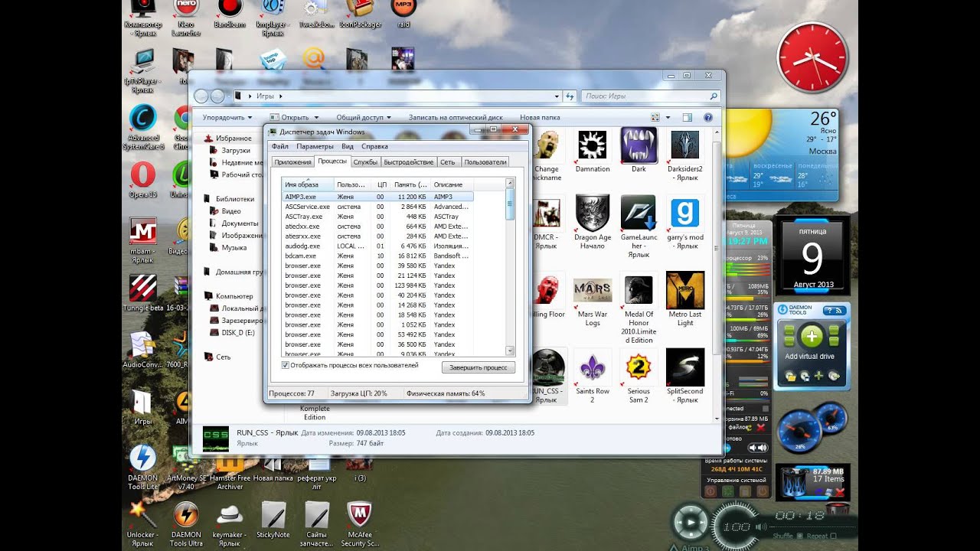Switch to the Службы tab

(365, 162)
